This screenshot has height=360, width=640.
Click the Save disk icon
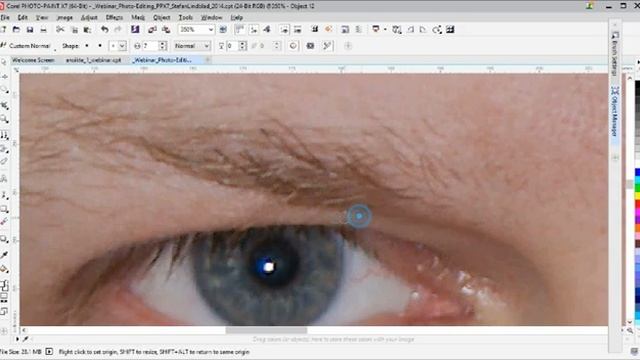pyautogui.click(x=30, y=29)
